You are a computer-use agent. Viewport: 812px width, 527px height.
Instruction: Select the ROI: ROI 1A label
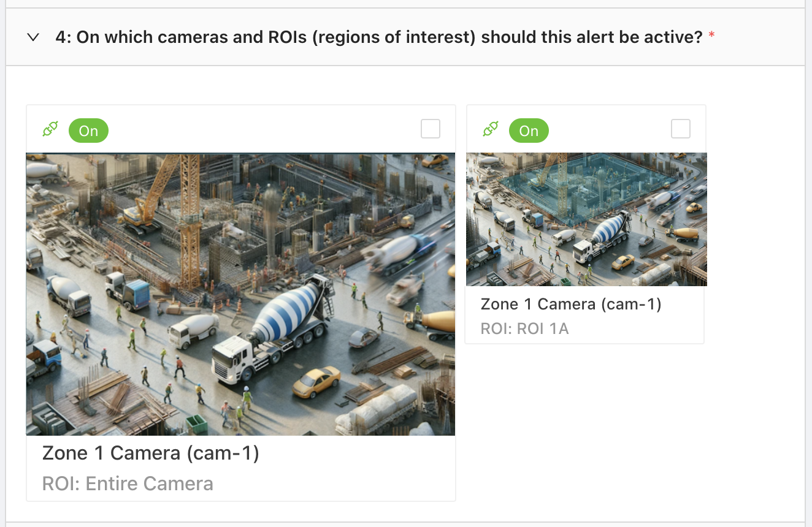(524, 328)
